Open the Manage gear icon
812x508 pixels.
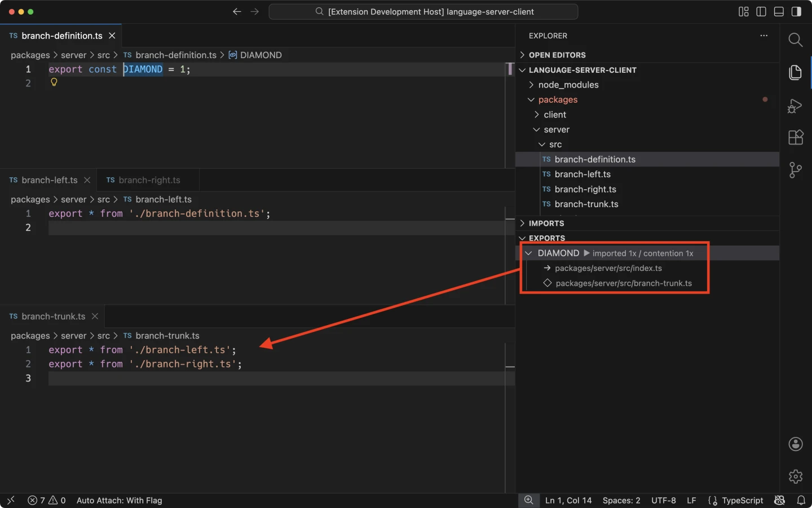point(795,476)
